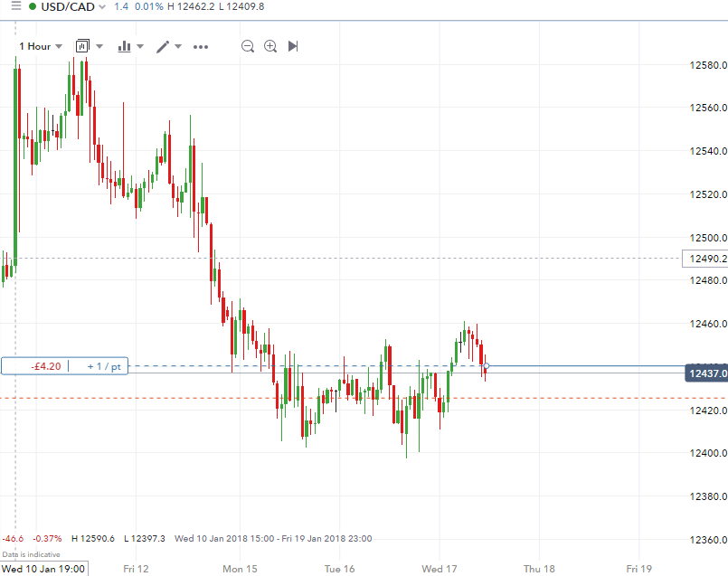Click the Data is indicative notice
The height and width of the screenshot is (576, 728).
pos(31,554)
